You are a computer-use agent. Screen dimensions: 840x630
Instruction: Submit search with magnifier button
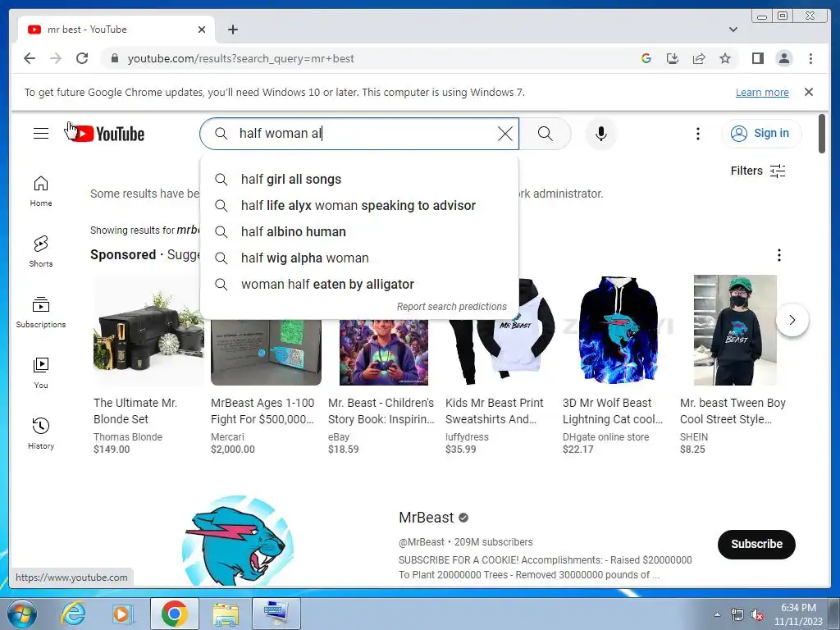point(545,134)
